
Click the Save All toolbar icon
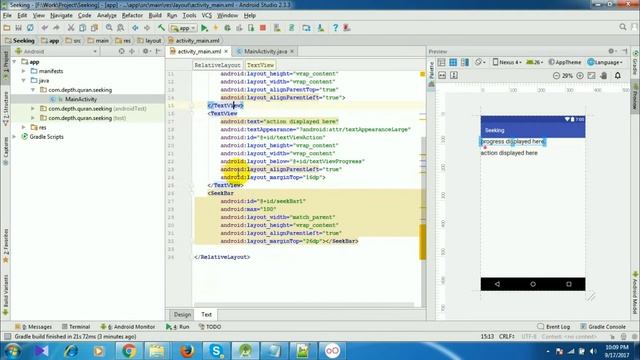coord(18,28)
